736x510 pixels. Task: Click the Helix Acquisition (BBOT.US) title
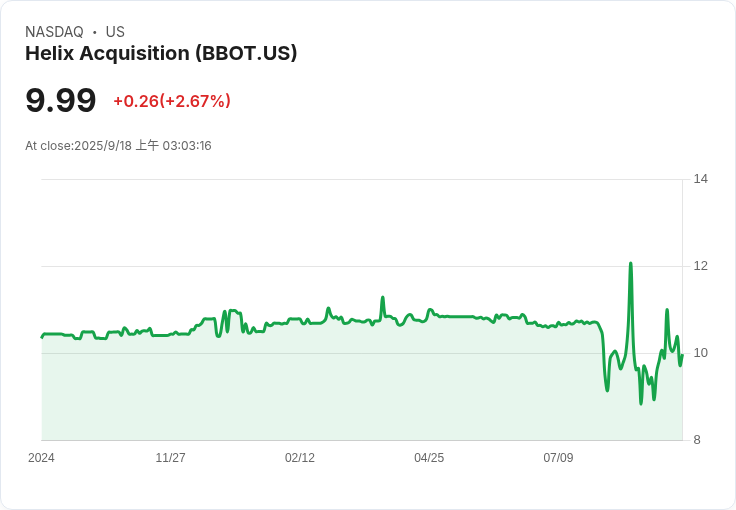coord(161,53)
